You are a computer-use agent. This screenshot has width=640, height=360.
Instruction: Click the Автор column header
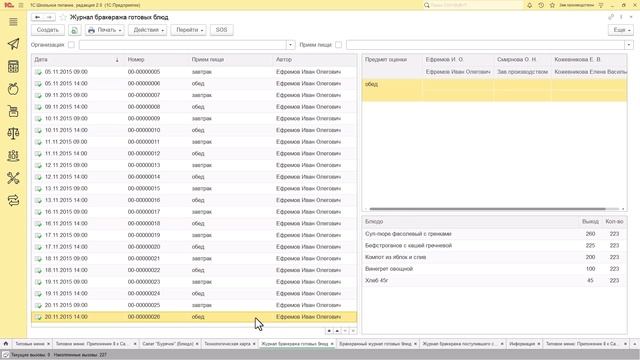point(314,60)
